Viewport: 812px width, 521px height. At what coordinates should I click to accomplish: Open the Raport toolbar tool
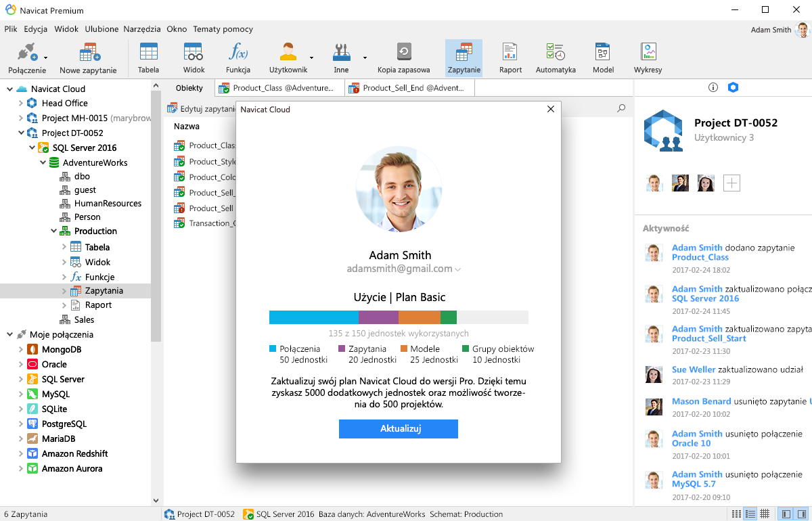click(510, 58)
